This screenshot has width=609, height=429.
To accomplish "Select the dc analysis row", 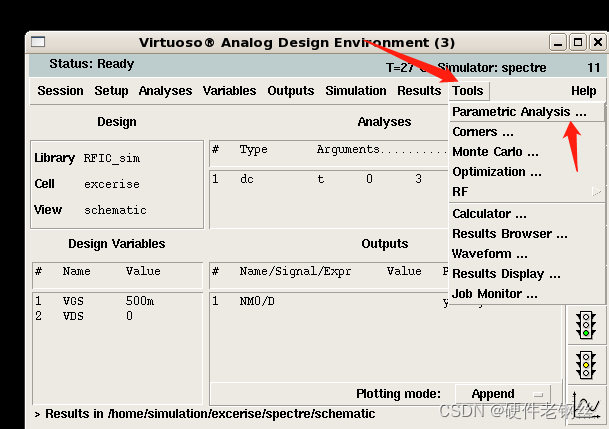I will [329, 179].
